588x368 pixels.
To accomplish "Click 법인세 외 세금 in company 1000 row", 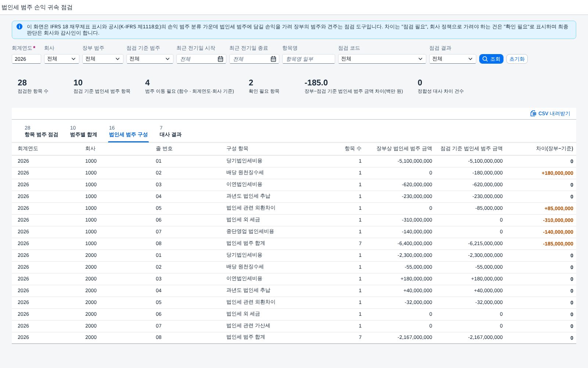I will pos(243,220).
